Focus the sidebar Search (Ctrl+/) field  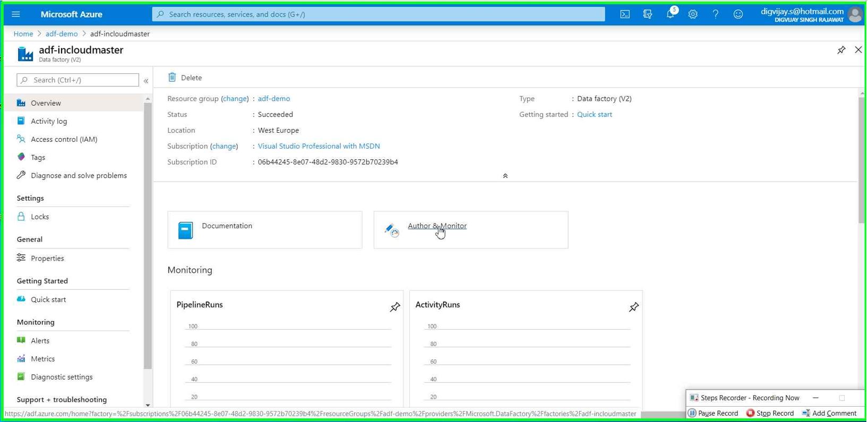[78, 80]
